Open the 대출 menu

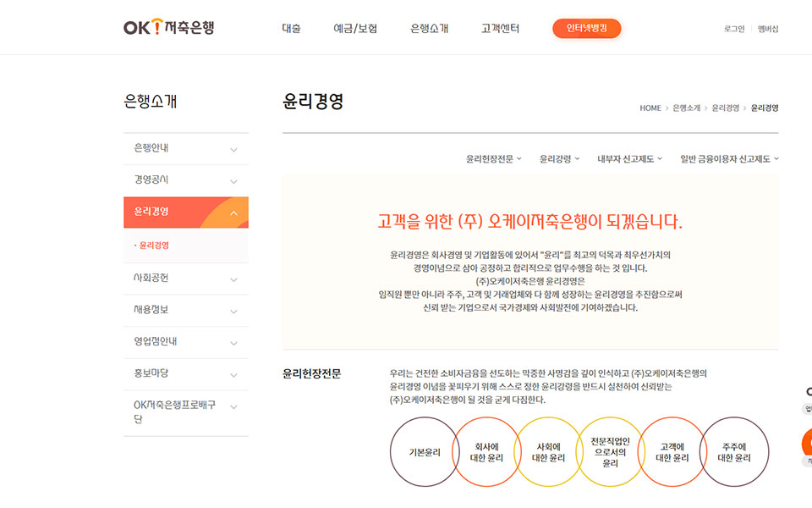pos(291,29)
